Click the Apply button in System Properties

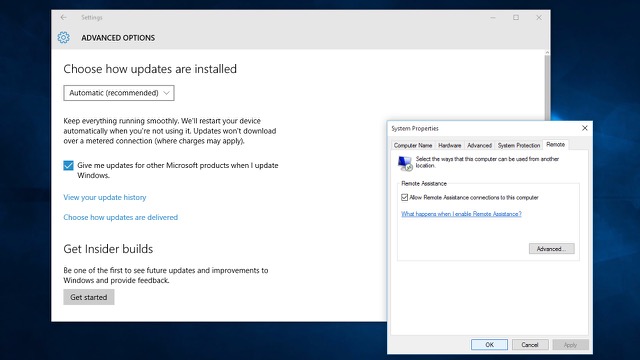coord(570,344)
